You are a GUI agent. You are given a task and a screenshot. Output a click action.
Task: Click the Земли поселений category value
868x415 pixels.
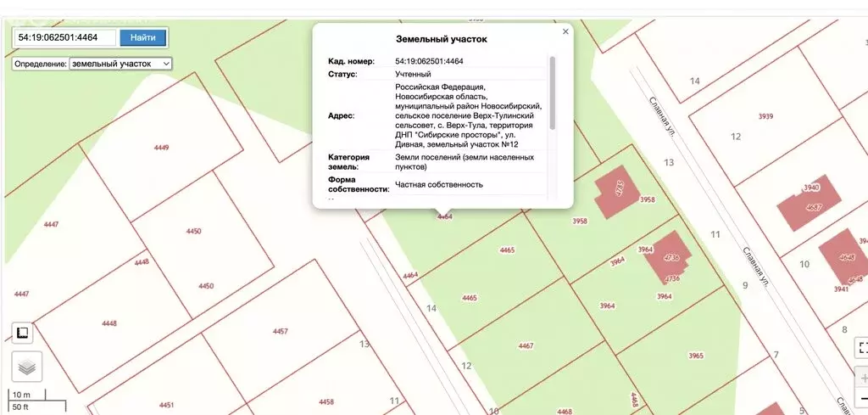click(465, 162)
